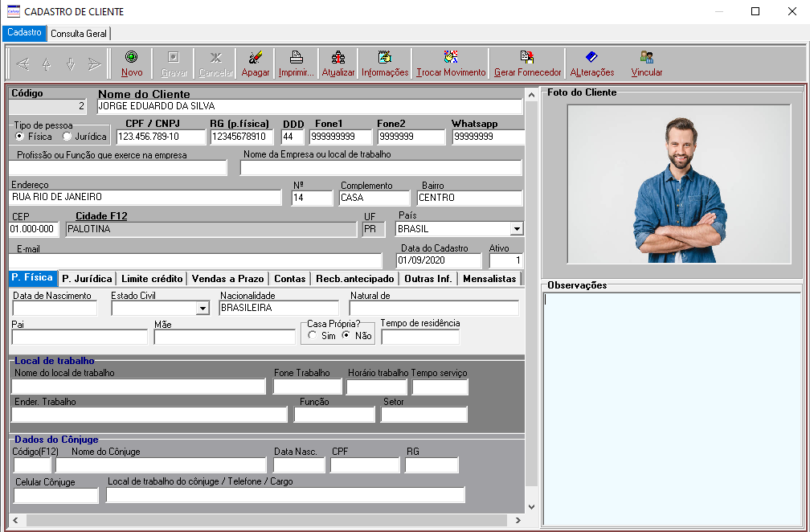Expand the País dropdown
Viewport: 810px width, 532px height.
click(x=516, y=229)
